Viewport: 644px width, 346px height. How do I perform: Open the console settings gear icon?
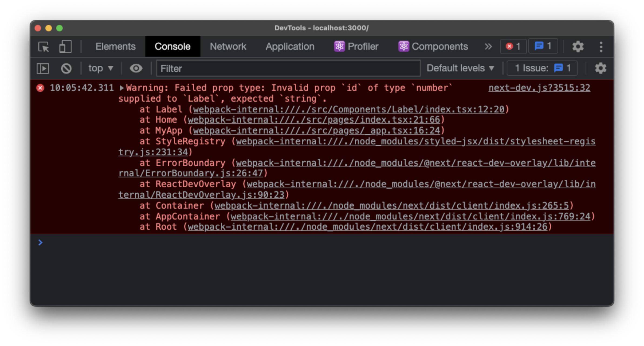[600, 68]
